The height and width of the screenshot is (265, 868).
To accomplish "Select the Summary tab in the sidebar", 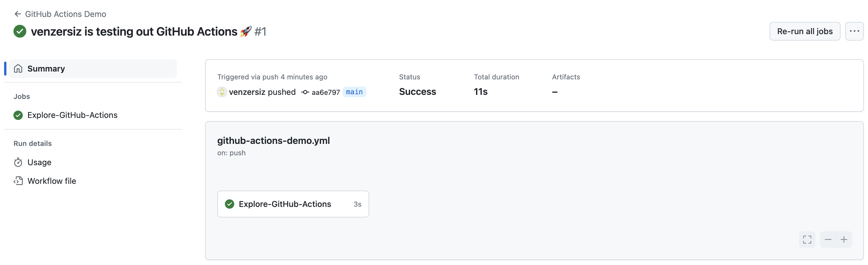I will (x=93, y=69).
